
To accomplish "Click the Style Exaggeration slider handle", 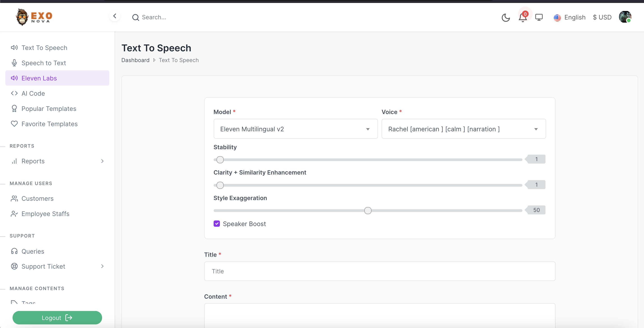I will 368,210.
